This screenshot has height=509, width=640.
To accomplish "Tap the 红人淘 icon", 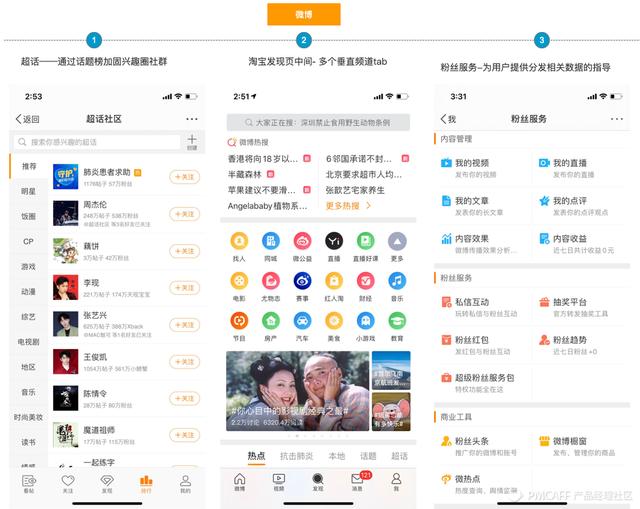I will (x=334, y=281).
